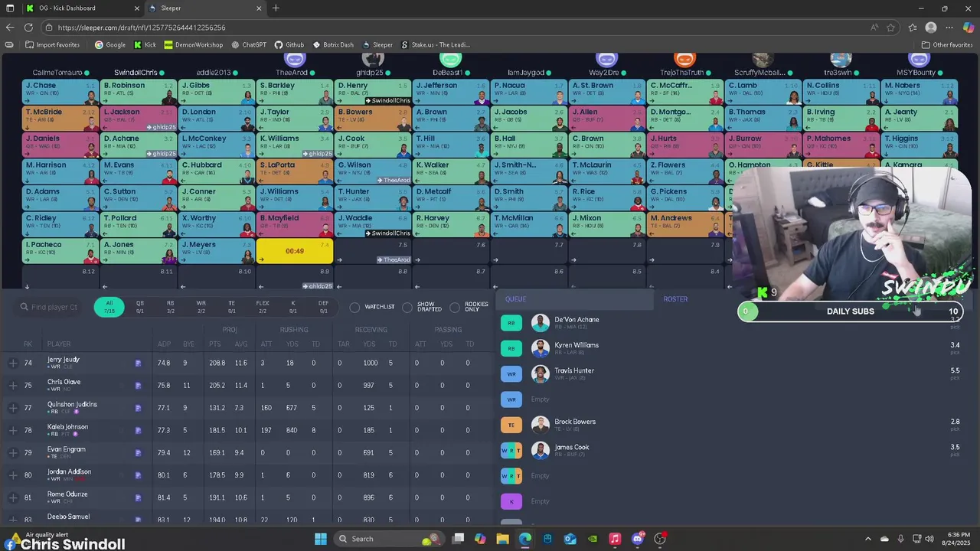Open File Explorer from the taskbar
Viewport: 980px width, 551px height.
(x=502, y=539)
